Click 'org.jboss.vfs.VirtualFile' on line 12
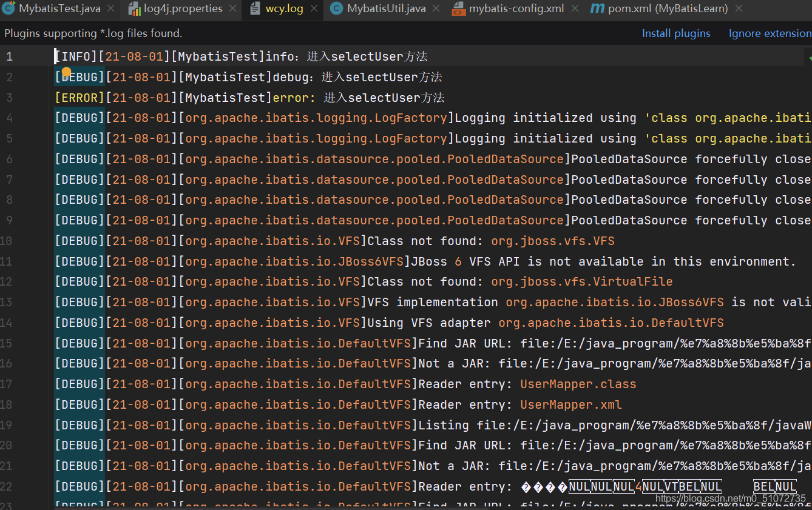The image size is (812, 510). (582, 281)
